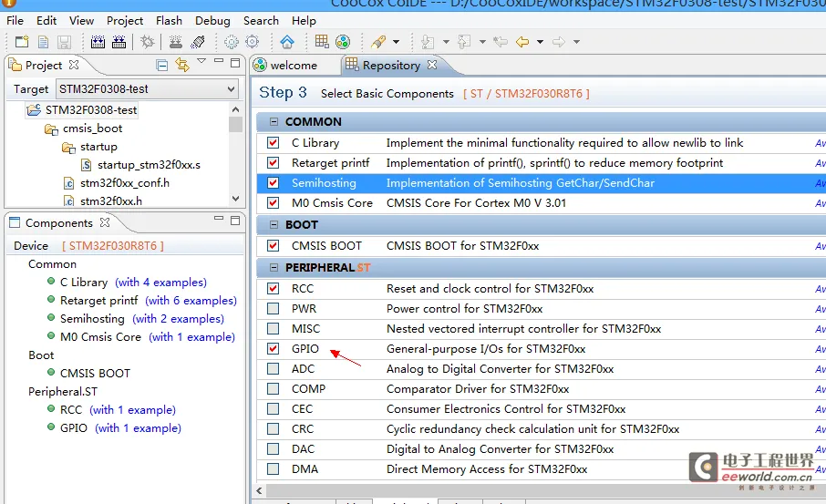826x504 pixels.
Task: Click the Home toolbar icon
Action: (x=287, y=42)
